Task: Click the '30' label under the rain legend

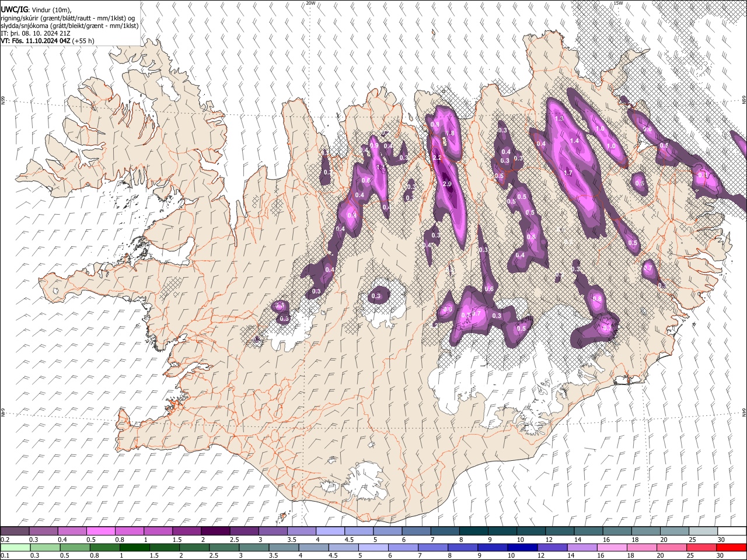Action: tap(721, 556)
